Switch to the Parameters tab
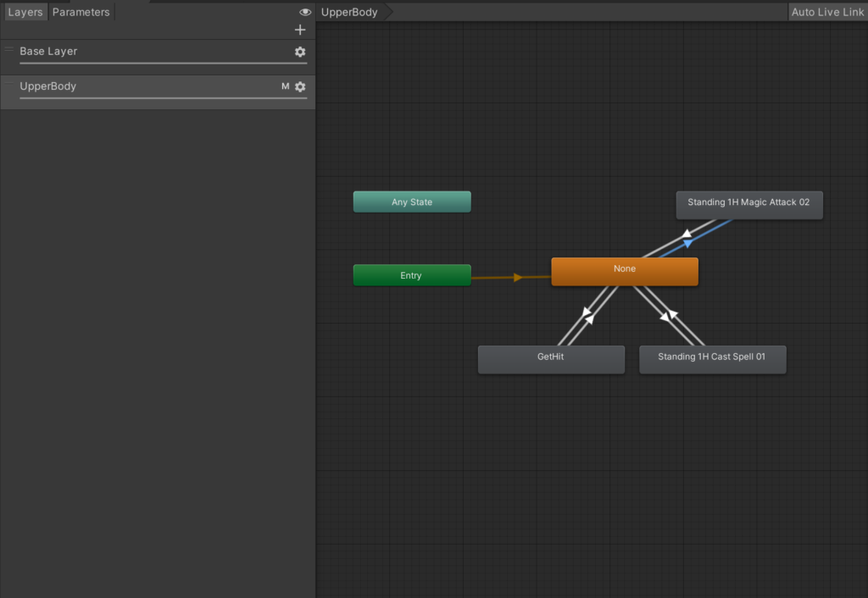This screenshot has height=598, width=868. click(x=81, y=12)
